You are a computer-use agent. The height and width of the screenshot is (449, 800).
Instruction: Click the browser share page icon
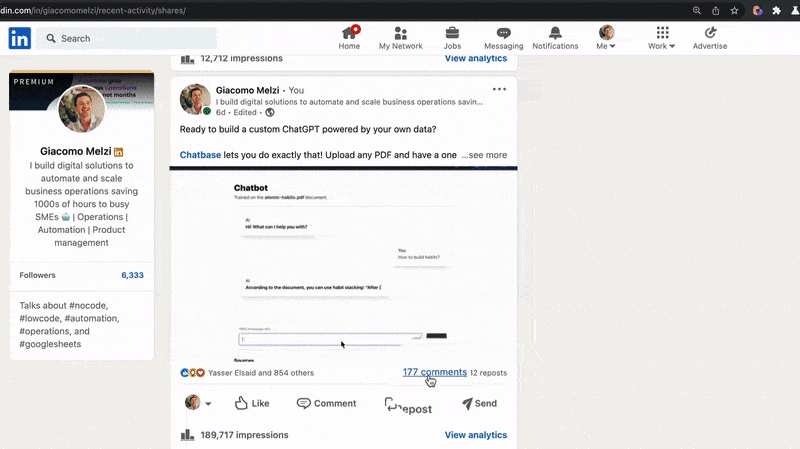tap(715, 10)
